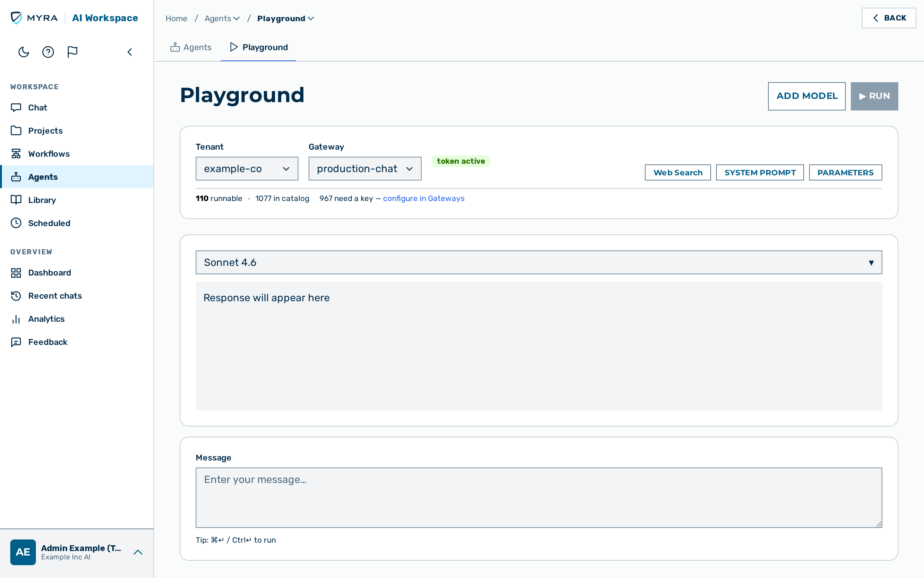Click the RUN button
924x578 pixels.
pyautogui.click(x=874, y=96)
